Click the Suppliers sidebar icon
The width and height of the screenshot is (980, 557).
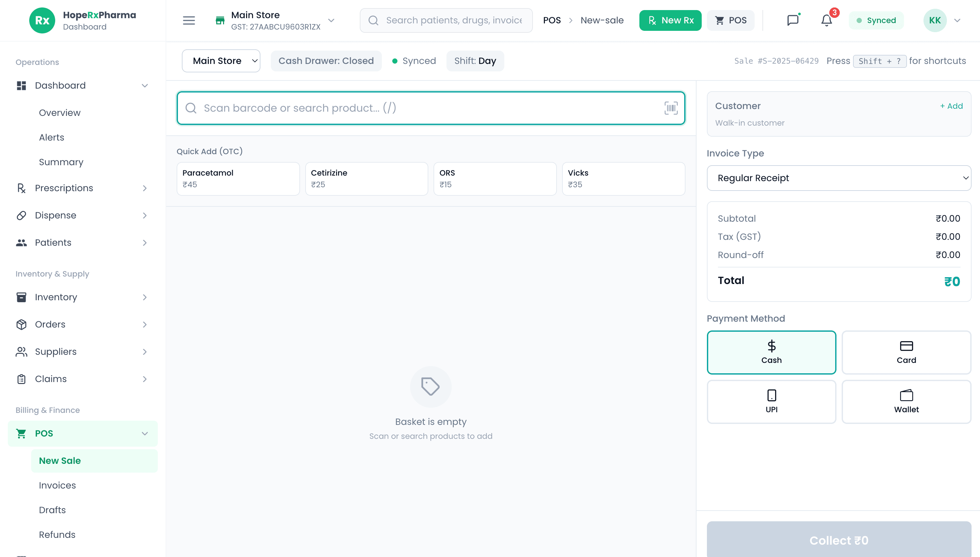click(21, 352)
